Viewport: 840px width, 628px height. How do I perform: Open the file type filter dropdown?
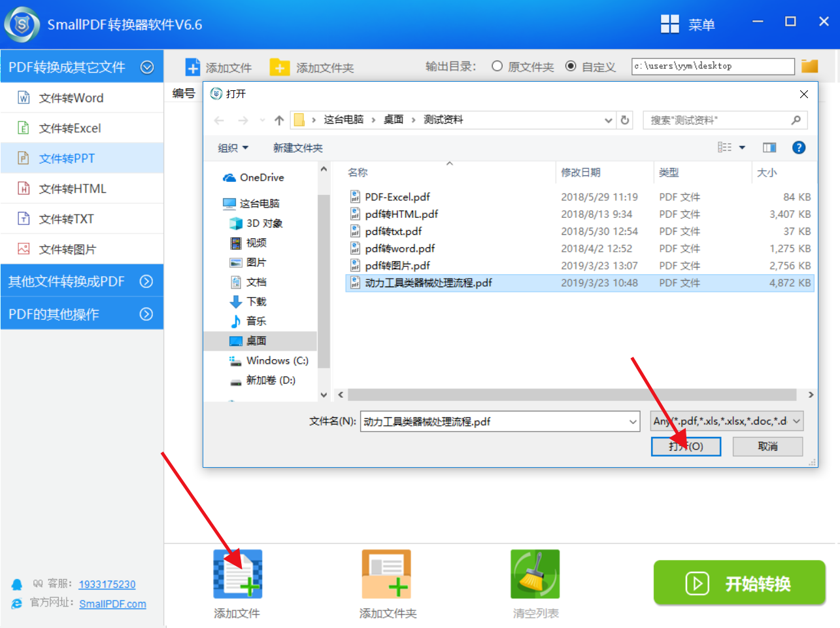[797, 421]
